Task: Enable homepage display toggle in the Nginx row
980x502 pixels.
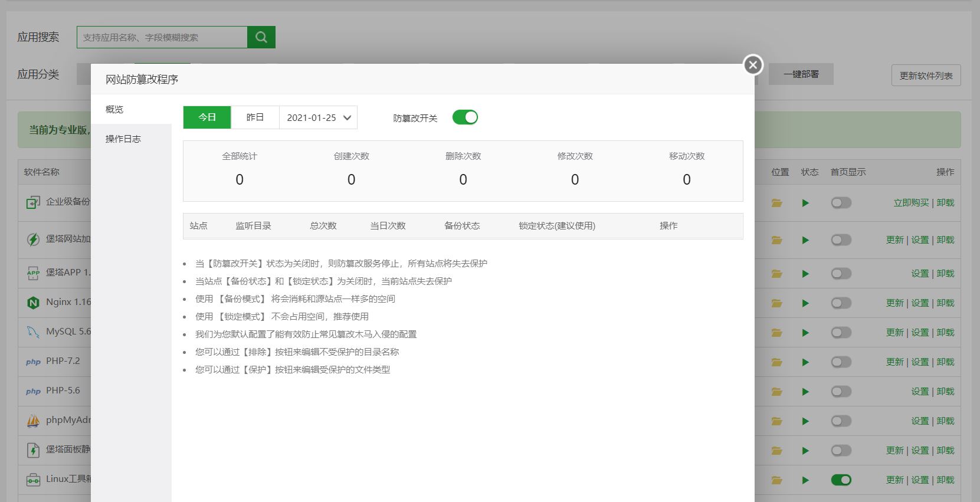Action: pyautogui.click(x=841, y=303)
